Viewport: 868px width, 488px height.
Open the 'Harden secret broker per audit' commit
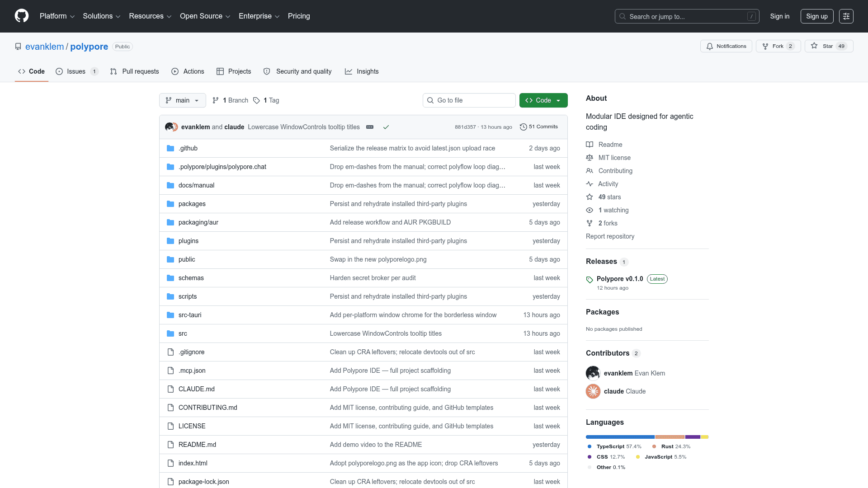[x=373, y=278]
